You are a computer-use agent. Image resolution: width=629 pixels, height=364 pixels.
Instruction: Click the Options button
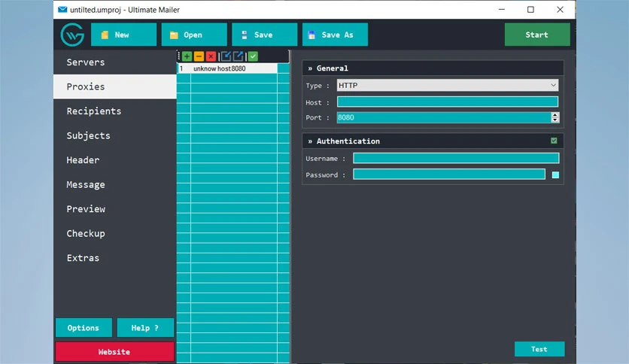click(x=84, y=327)
